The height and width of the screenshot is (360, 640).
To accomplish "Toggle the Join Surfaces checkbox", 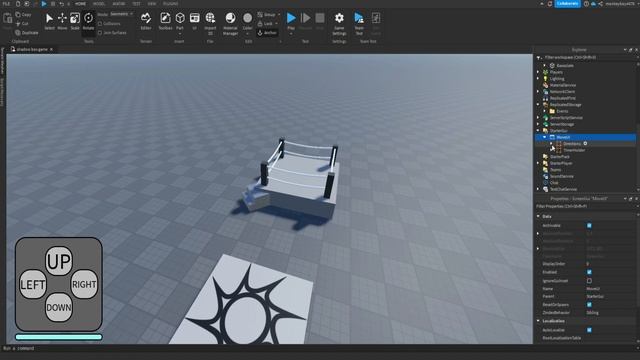I will pos(100,33).
